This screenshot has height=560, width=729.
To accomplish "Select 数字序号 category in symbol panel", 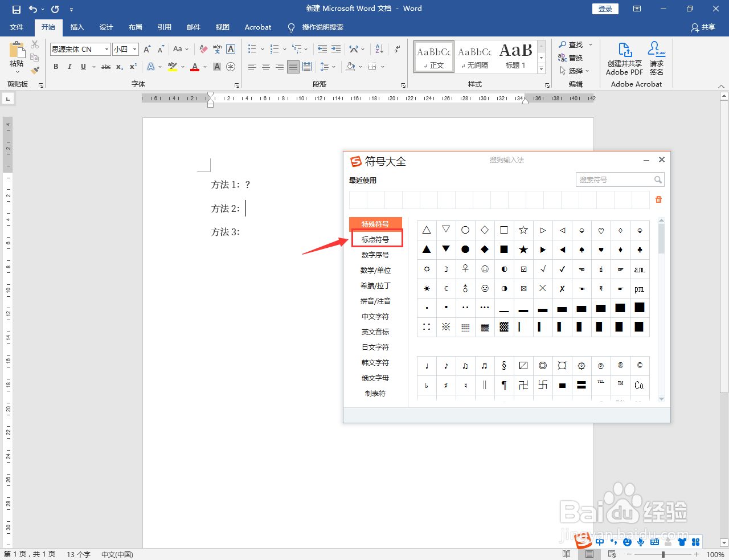I will [375, 255].
